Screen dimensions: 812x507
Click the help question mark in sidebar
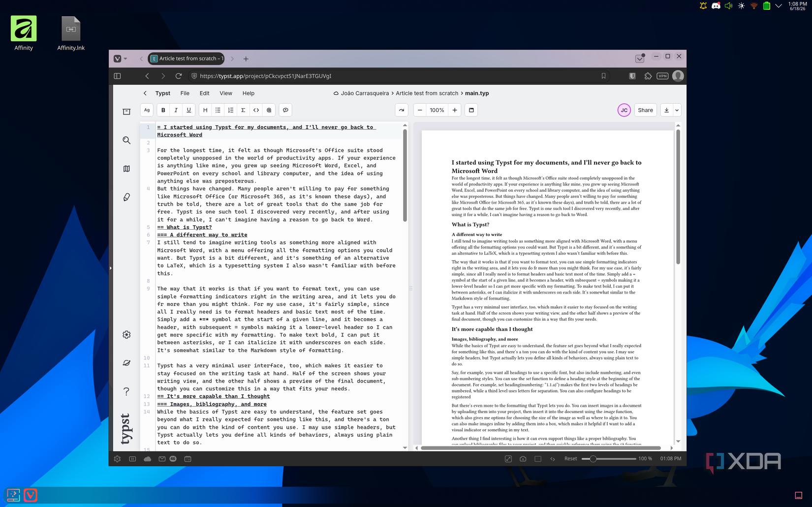click(126, 391)
